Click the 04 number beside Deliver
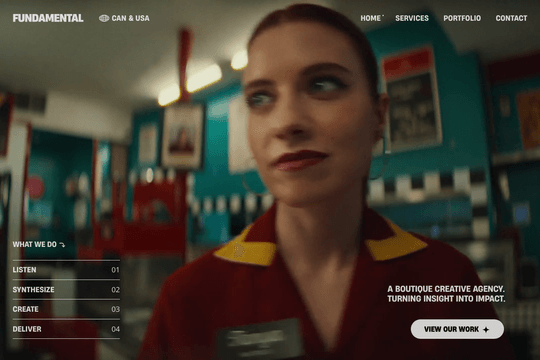Screen dimensions: 540x360 pos(115,329)
